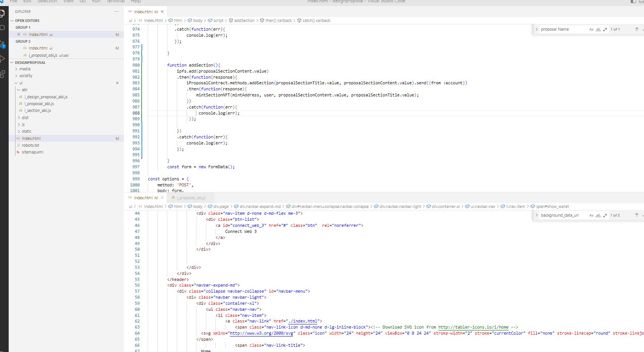This screenshot has height=352, width=644.
Task: Open Source Control view with badge
Action: point(2,45)
